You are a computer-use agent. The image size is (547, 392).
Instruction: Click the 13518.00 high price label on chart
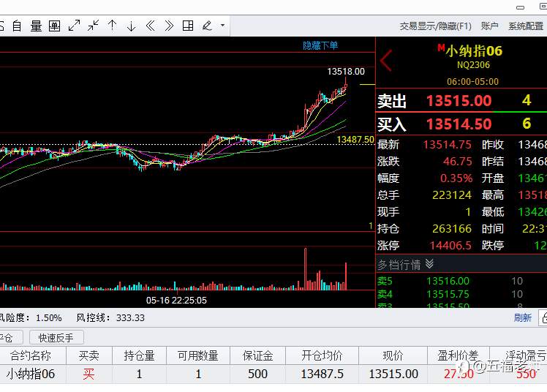coord(346,72)
